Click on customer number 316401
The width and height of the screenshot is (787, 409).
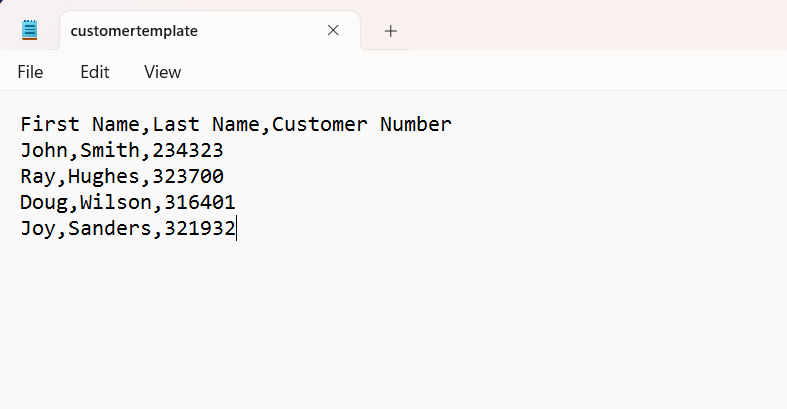tap(200, 202)
